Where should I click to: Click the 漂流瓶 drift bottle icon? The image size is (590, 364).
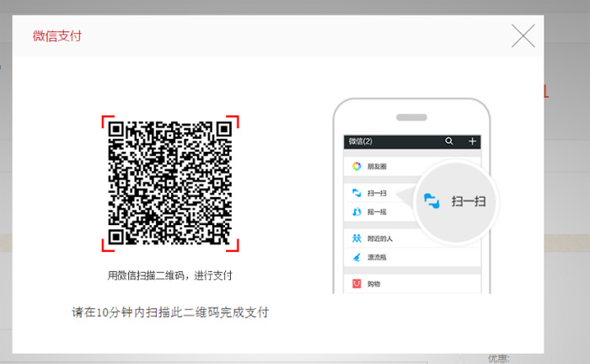357,257
